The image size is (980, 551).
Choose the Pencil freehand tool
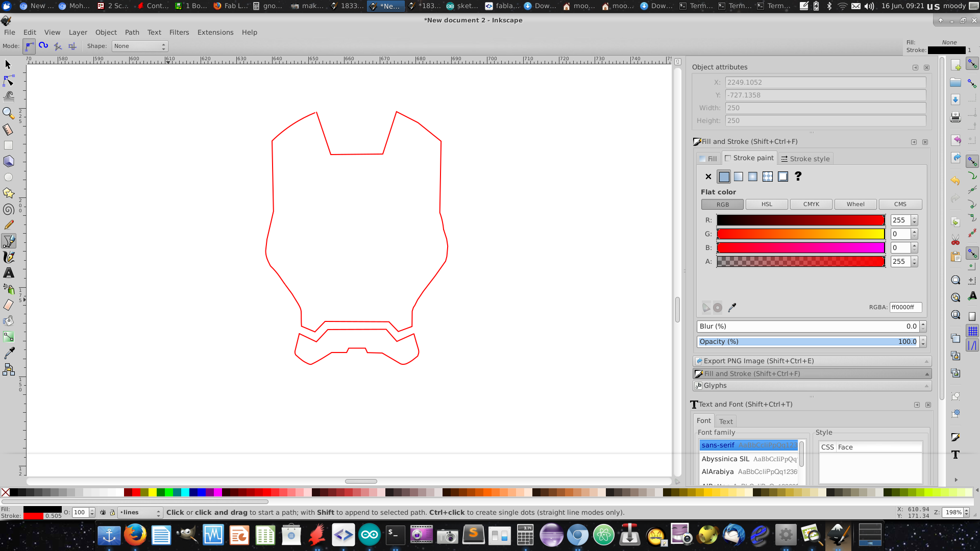[x=8, y=225]
